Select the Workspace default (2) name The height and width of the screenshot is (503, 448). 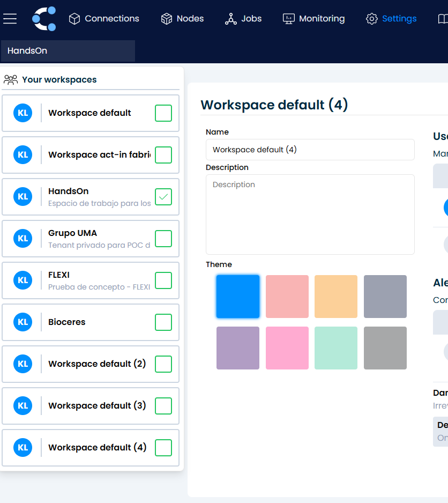coord(97,364)
